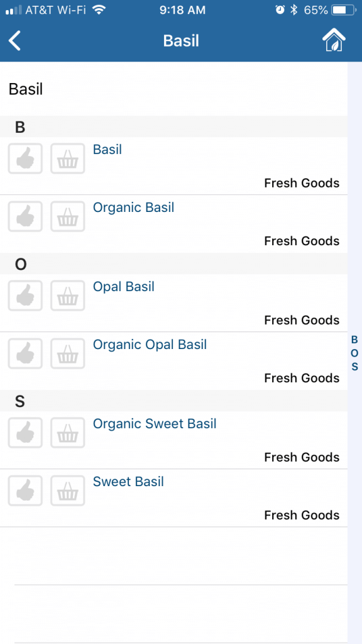Image resolution: width=362 pixels, height=644 pixels.
Task: Add Opal Basil to basket
Action: (x=68, y=296)
